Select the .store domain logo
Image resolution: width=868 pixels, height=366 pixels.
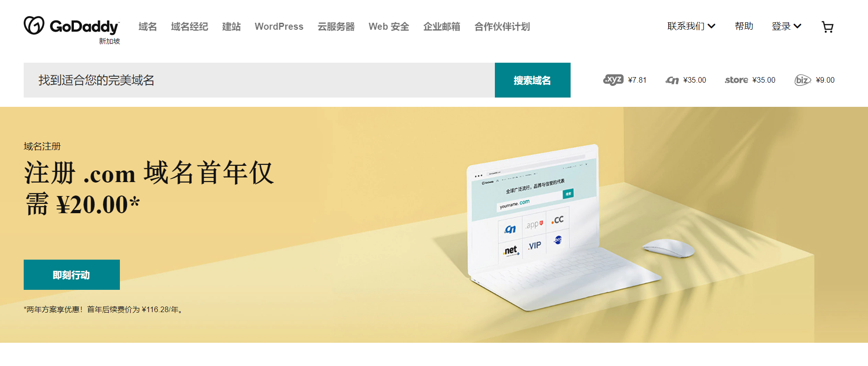[x=736, y=80]
